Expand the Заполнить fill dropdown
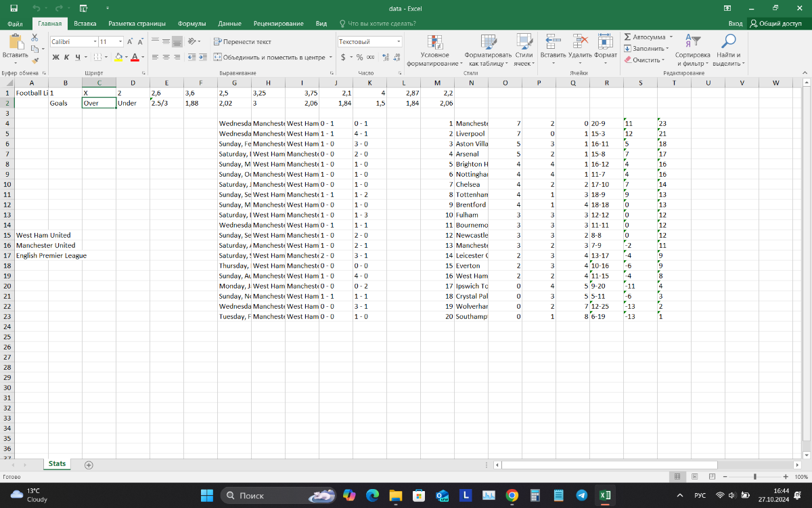 [x=646, y=48]
